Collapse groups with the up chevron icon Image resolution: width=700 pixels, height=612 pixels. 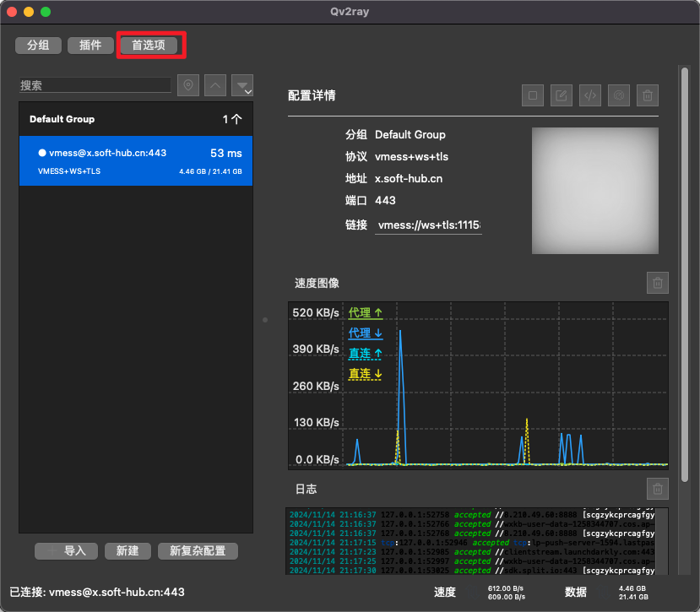[x=215, y=85]
